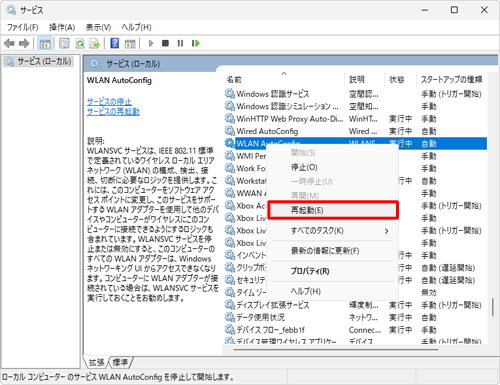
Task: Click gear icon beside Wired AutoConfig
Action: coord(230,131)
